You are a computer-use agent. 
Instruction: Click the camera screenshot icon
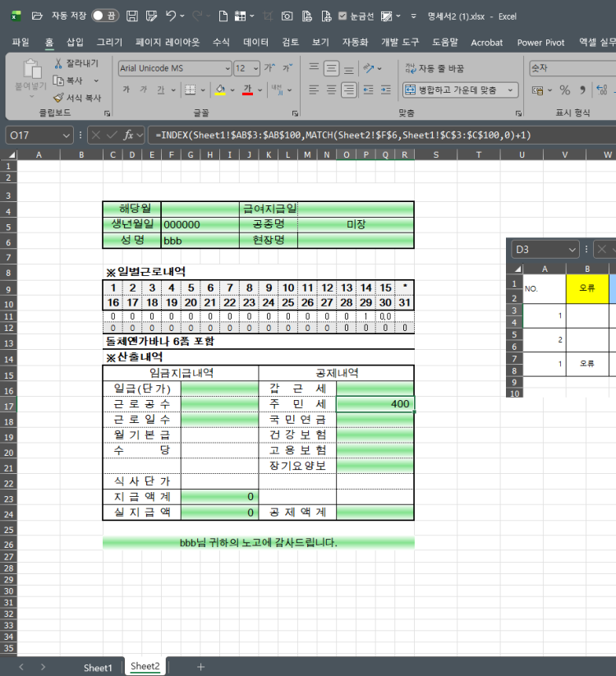[287, 16]
